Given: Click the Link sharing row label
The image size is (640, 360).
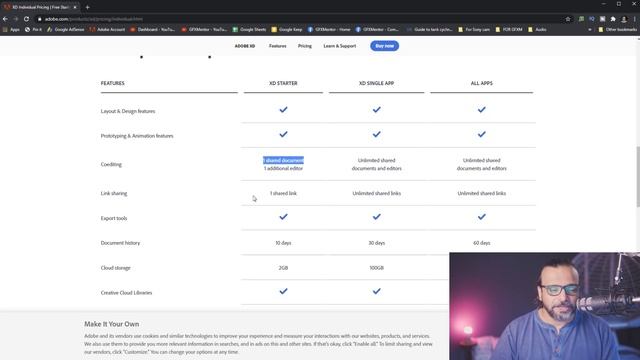Looking at the screenshot, I should click(114, 193).
